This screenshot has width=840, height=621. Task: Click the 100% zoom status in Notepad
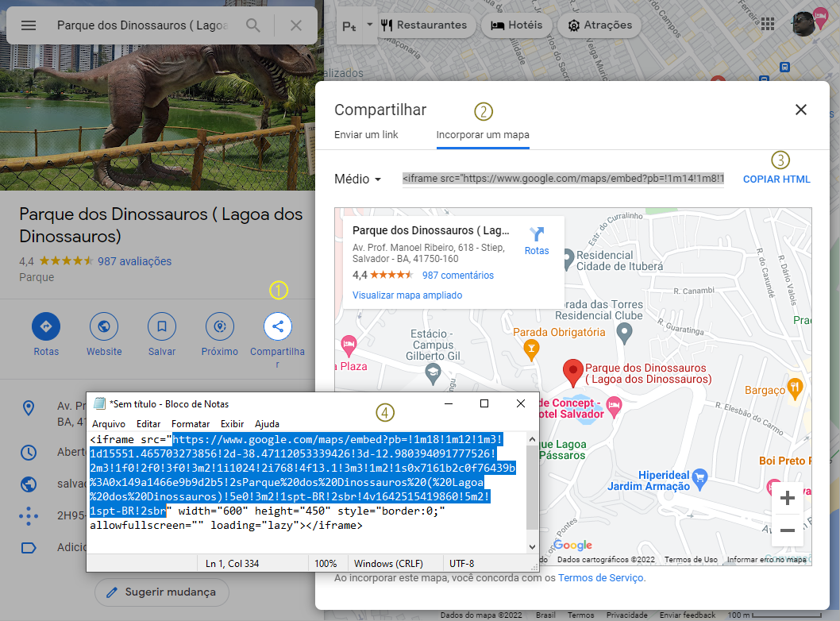tap(326, 564)
